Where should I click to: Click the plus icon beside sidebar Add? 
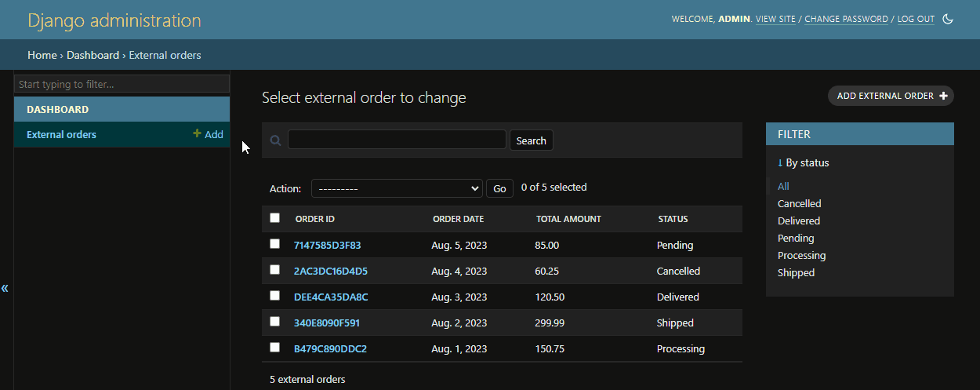pyautogui.click(x=198, y=134)
